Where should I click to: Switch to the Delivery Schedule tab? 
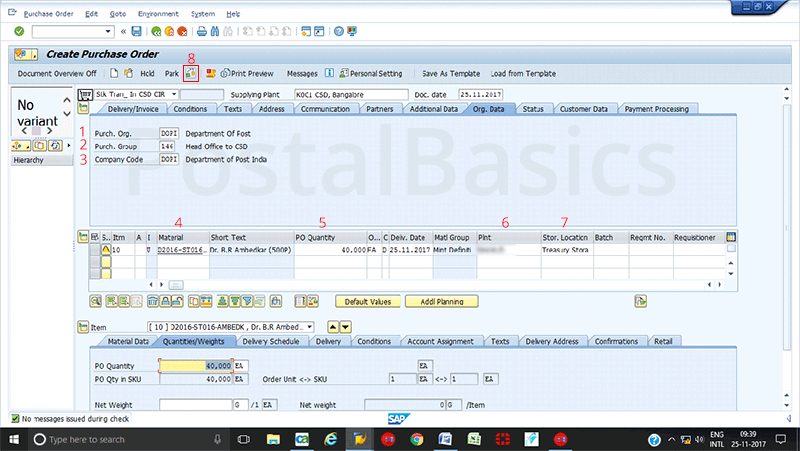click(272, 341)
